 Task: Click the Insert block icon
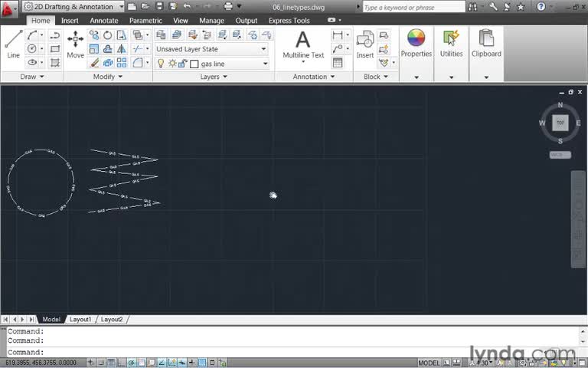click(x=365, y=44)
